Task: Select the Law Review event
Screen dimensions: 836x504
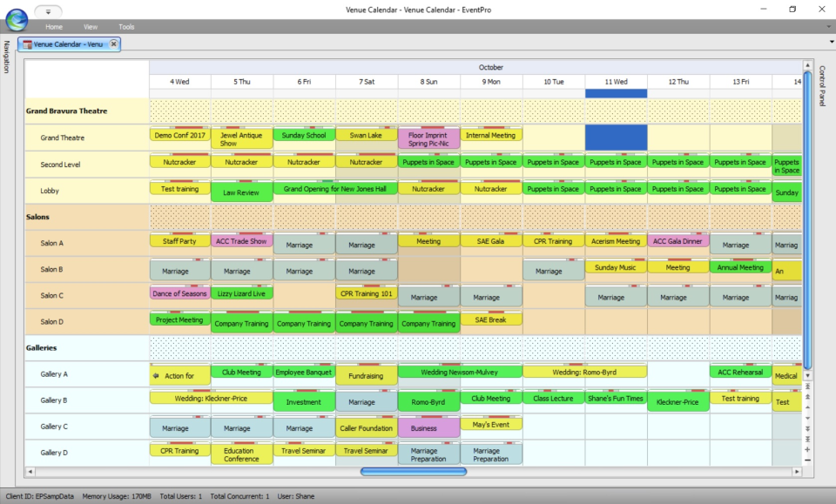Action: (241, 192)
